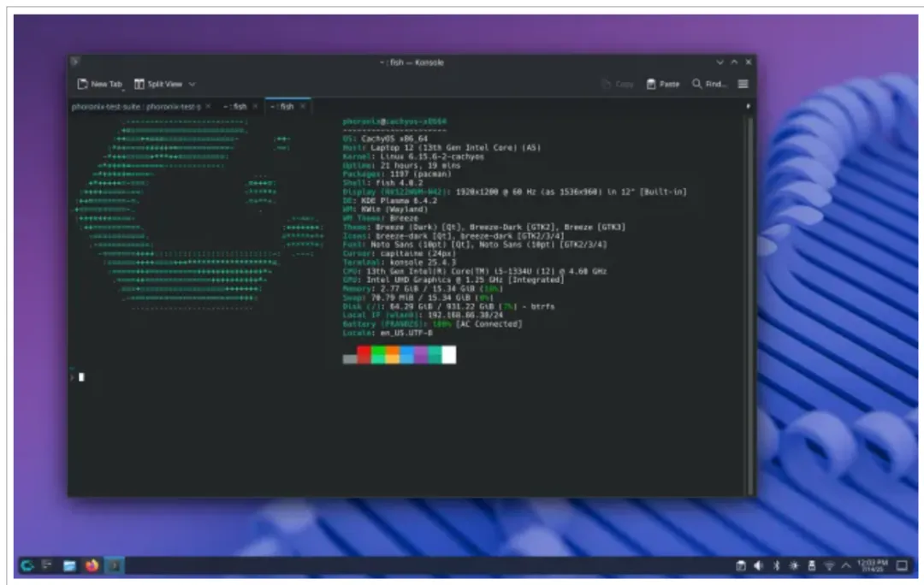Open the Wi-Fi network tray icon

(829, 565)
